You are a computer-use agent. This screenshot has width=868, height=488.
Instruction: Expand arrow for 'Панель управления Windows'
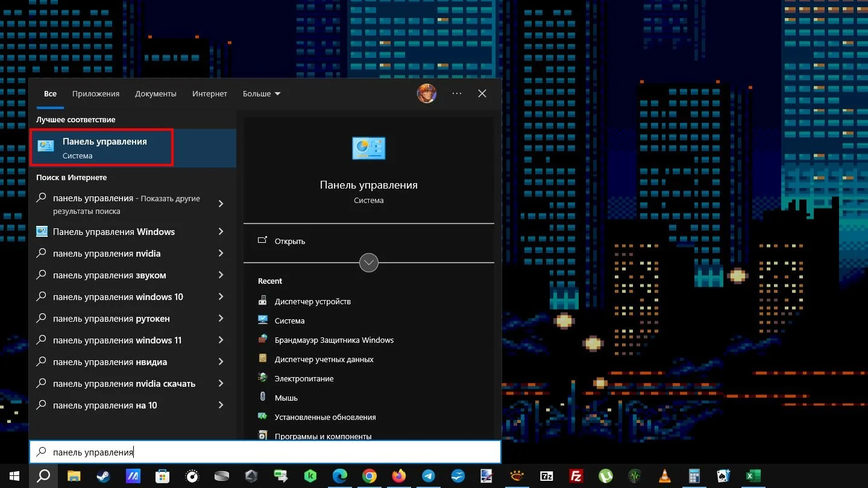221,232
